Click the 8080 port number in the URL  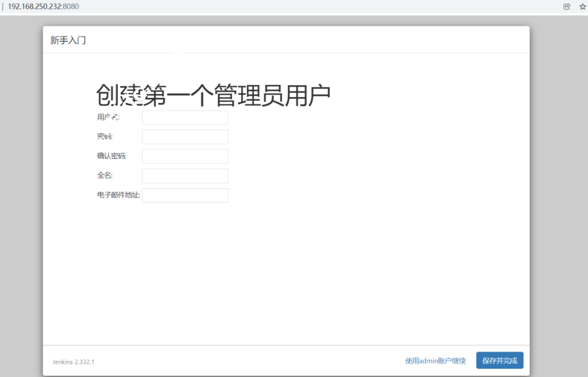click(x=71, y=7)
